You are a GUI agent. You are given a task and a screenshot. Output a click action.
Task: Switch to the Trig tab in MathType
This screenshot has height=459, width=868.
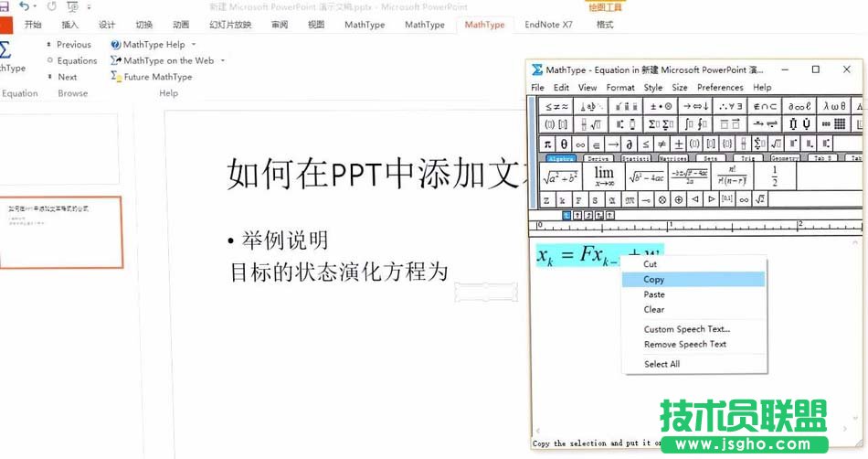pos(747,158)
